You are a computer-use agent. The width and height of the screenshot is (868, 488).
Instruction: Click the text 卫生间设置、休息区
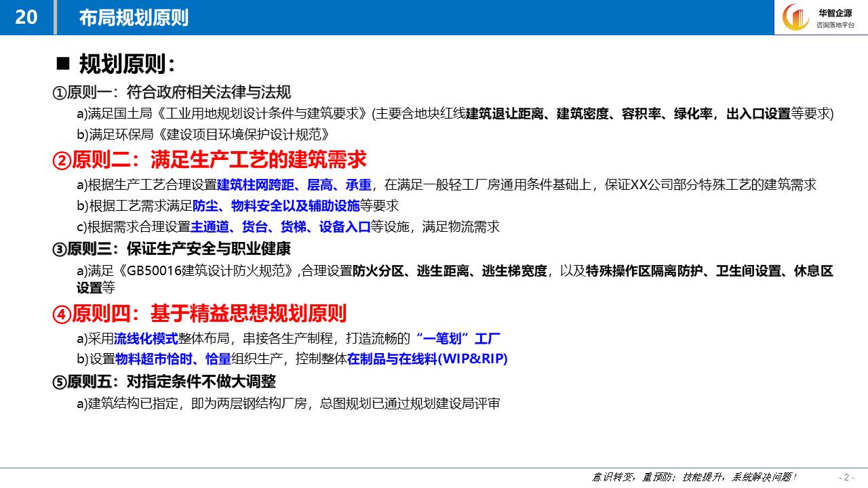tap(774, 271)
